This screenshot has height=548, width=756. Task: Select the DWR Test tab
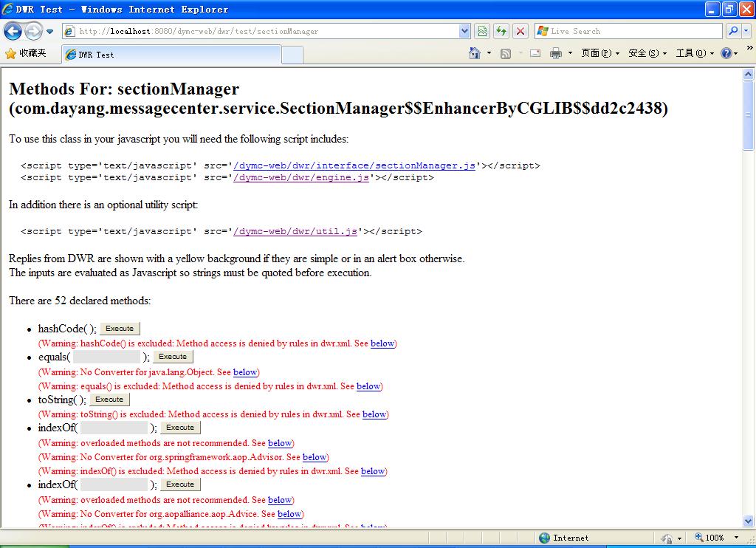coord(171,55)
